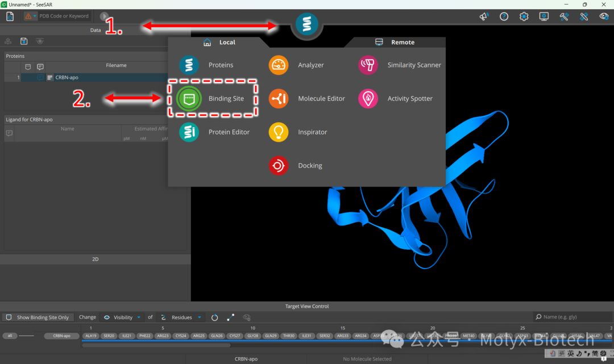The width and height of the screenshot is (614, 364).
Task: Open the Proteins mode
Action: pos(206,65)
